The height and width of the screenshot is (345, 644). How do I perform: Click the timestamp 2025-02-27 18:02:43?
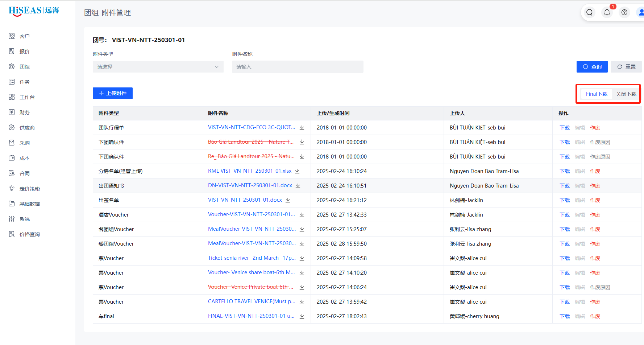tap(342, 316)
